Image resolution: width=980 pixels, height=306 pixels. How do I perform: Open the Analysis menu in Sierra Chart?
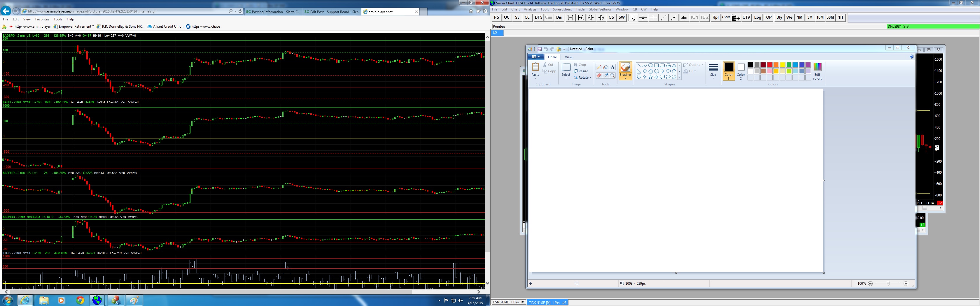click(x=530, y=9)
